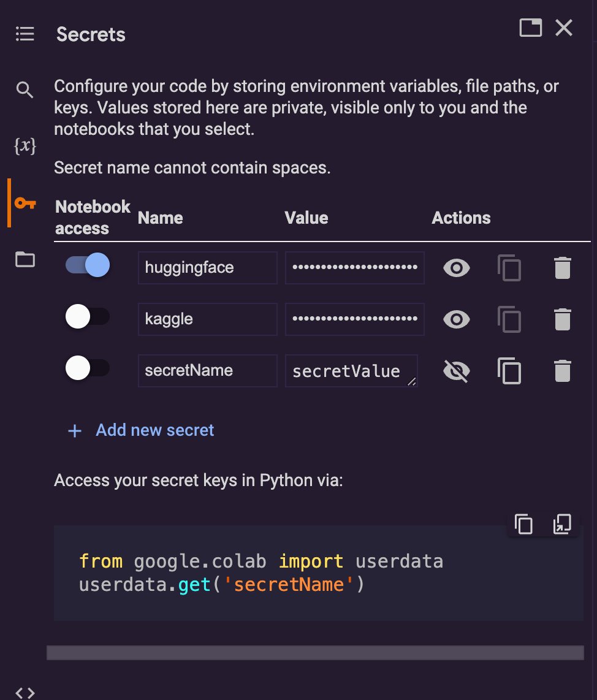Viewport: 597px width, 700px height.
Task: Open the Variable inspector panel
Action: coord(25,146)
